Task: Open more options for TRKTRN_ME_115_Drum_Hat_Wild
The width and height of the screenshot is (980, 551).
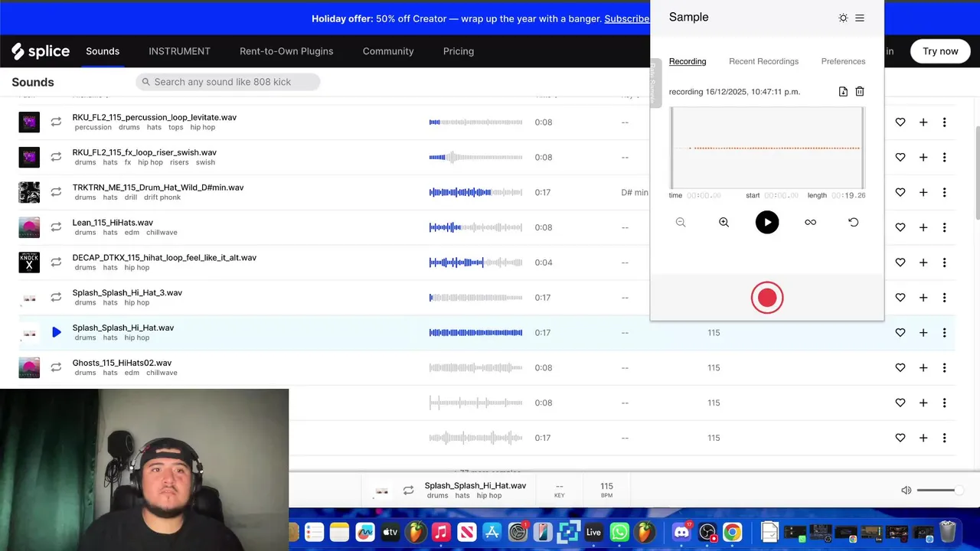Action: [945, 192]
